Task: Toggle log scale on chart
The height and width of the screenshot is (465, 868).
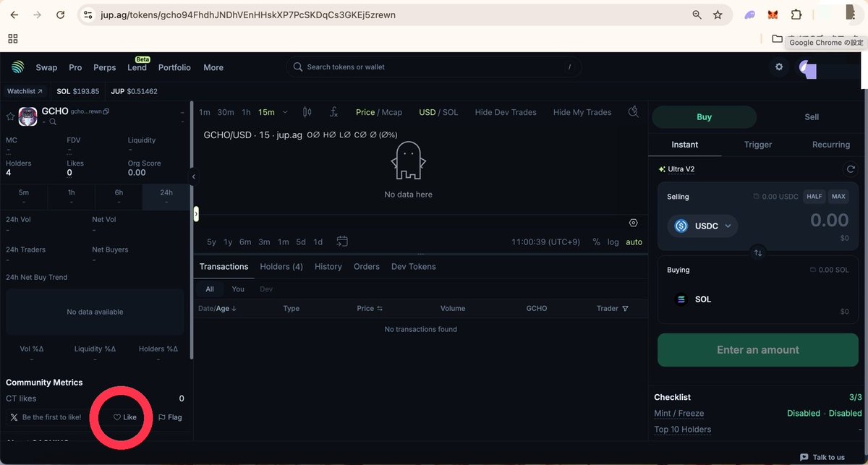Action: click(613, 242)
